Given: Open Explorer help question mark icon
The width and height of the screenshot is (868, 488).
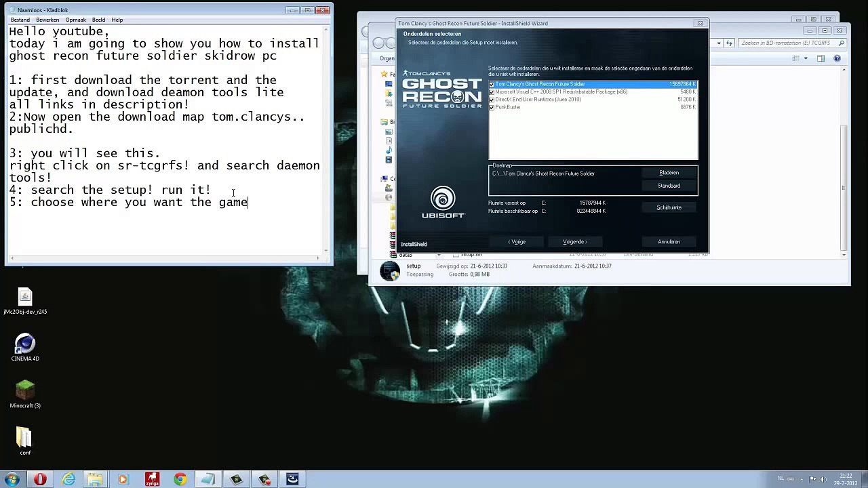Looking at the screenshot, I should pos(837,58).
